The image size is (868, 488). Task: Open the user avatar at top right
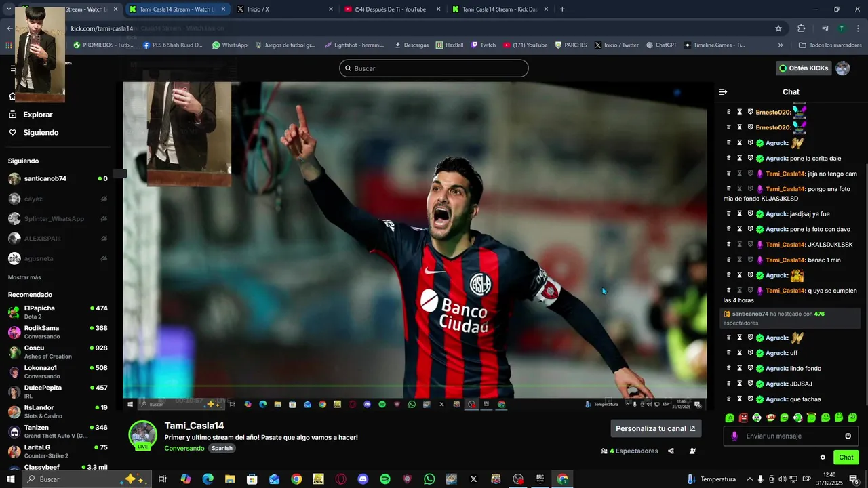842,68
